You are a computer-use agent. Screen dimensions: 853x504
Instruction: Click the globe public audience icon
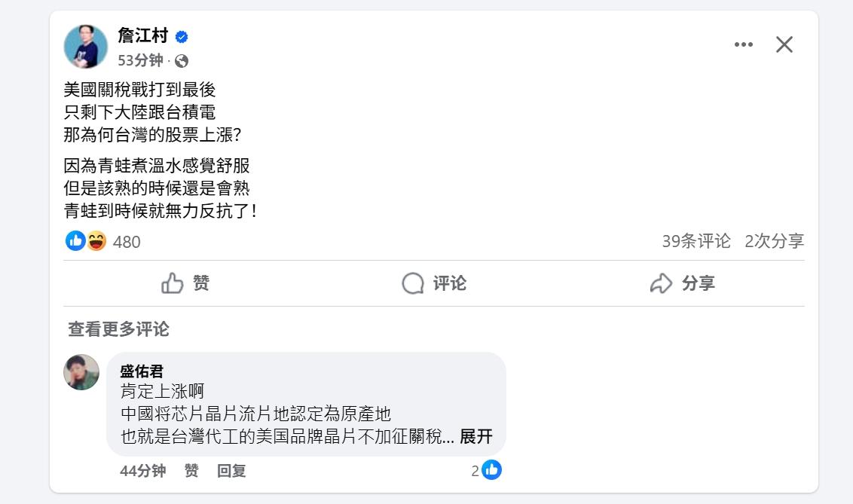[182, 61]
